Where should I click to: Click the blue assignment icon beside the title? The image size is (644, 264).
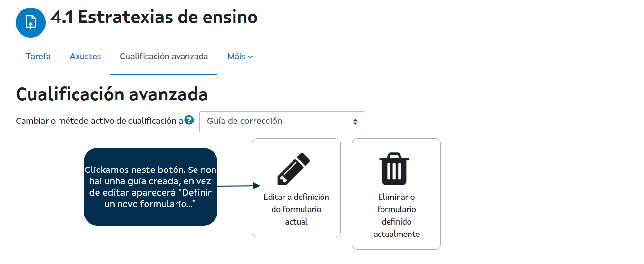point(30,22)
